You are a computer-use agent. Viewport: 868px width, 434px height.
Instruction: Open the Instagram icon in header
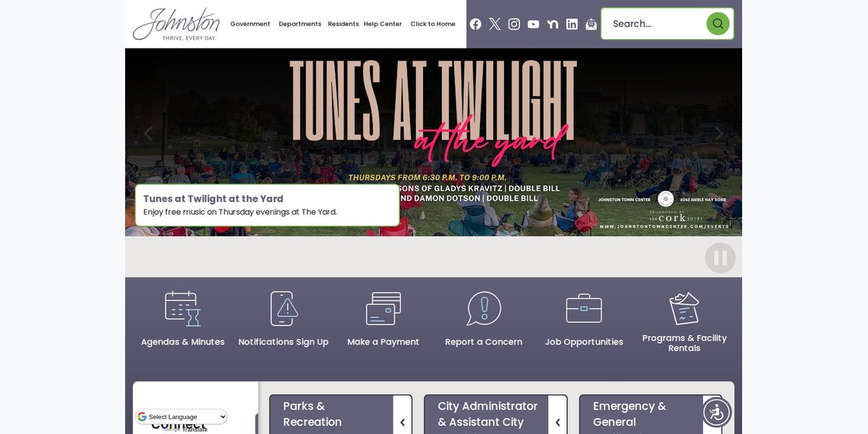coord(514,24)
